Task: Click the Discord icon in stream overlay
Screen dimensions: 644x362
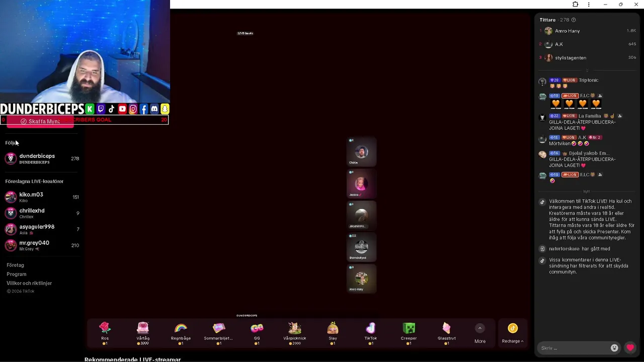Action: (154, 109)
